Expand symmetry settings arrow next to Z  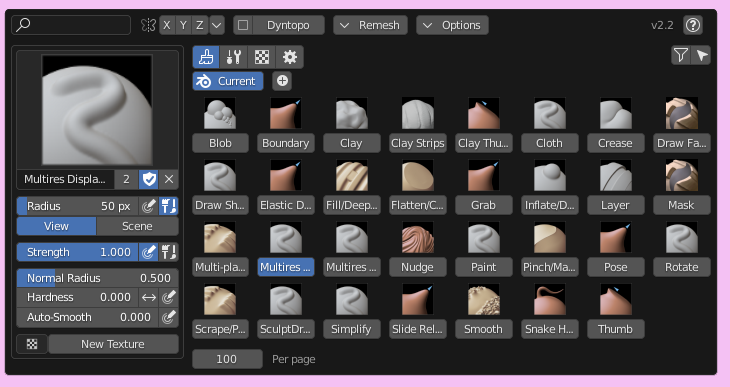point(216,25)
